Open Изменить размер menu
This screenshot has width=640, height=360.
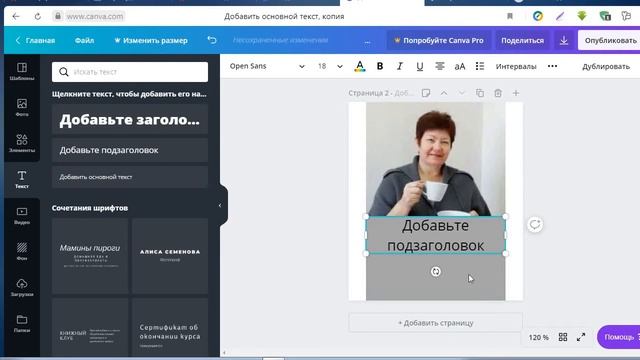[x=151, y=40]
